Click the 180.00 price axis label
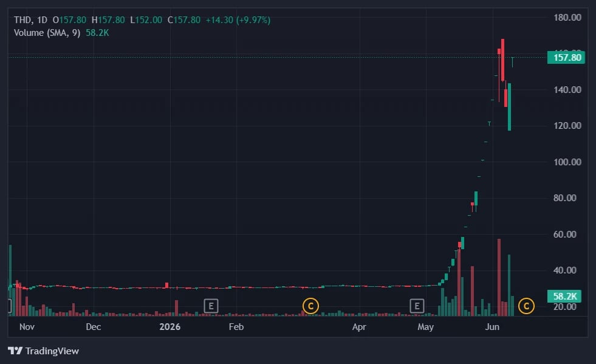This screenshot has height=364, width=596. (567, 18)
